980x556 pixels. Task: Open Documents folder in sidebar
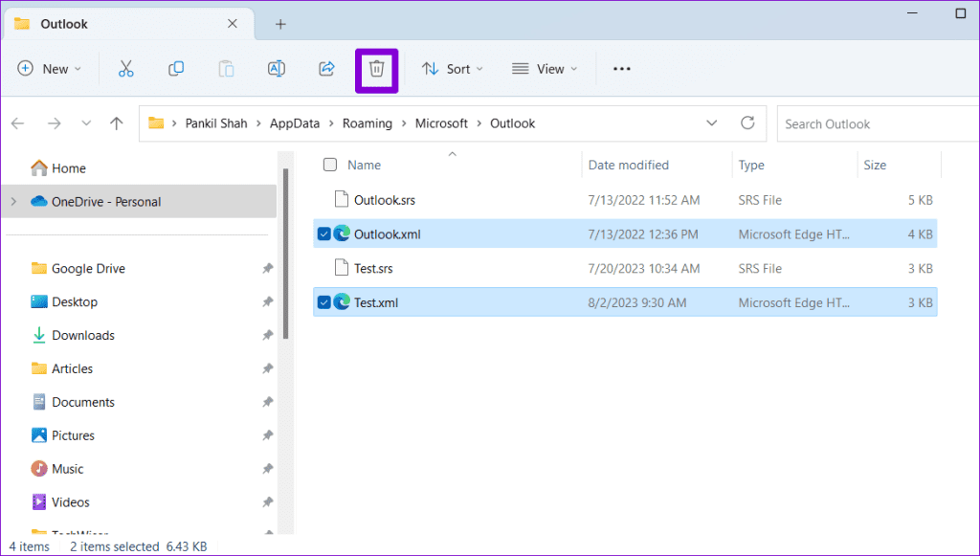pos(73,402)
